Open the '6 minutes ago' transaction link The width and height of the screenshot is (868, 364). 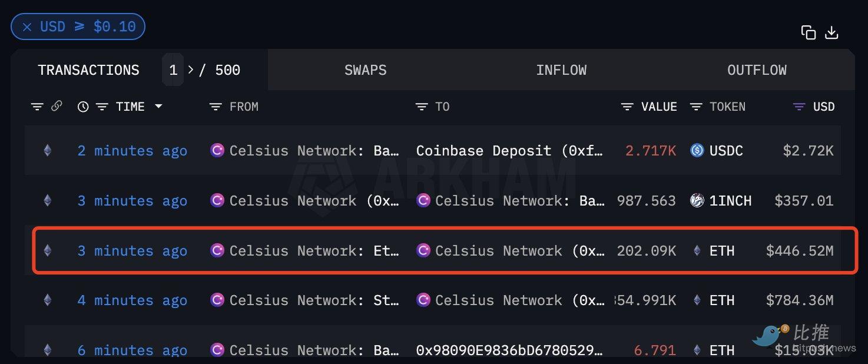[x=132, y=350]
